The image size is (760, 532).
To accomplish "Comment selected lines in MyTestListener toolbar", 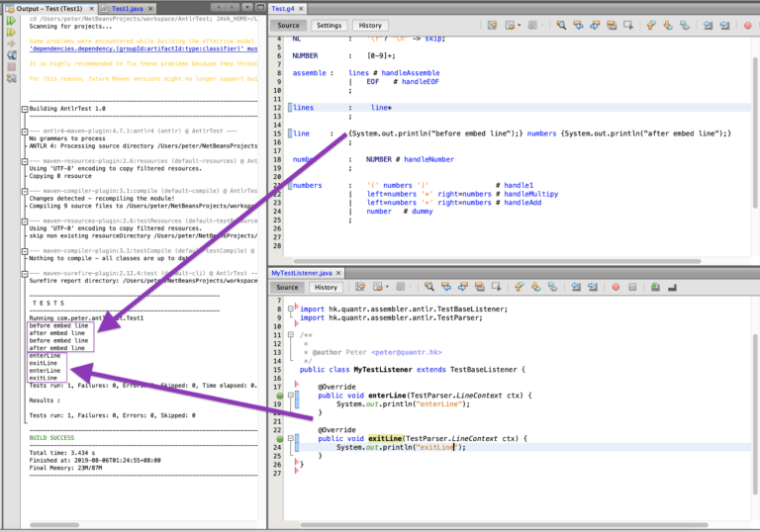I will pyautogui.click(x=655, y=287).
